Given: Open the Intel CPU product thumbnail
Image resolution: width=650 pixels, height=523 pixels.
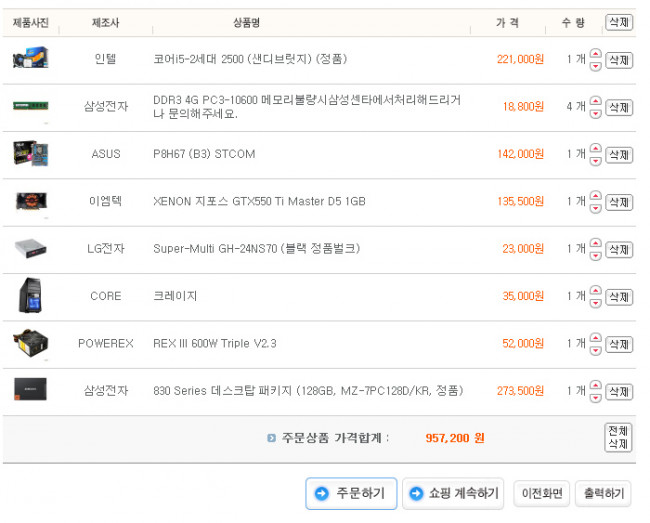Looking at the screenshot, I should point(30,60).
